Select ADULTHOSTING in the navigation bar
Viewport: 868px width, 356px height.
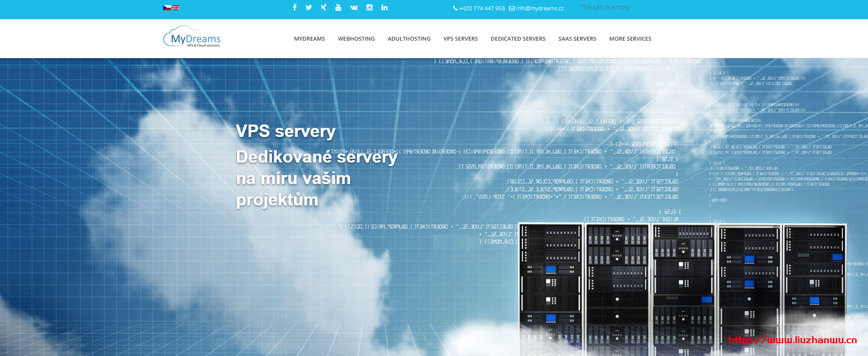pyautogui.click(x=409, y=39)
